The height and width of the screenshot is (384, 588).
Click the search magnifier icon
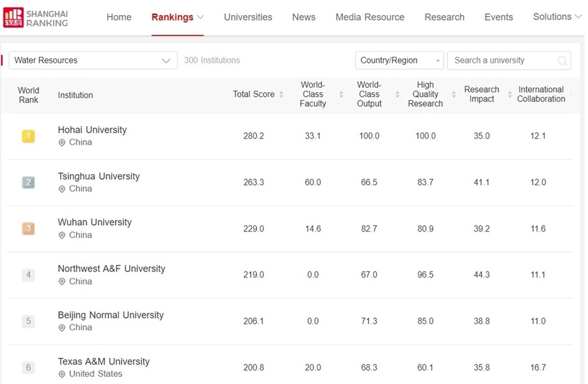(x=562, y=61)
